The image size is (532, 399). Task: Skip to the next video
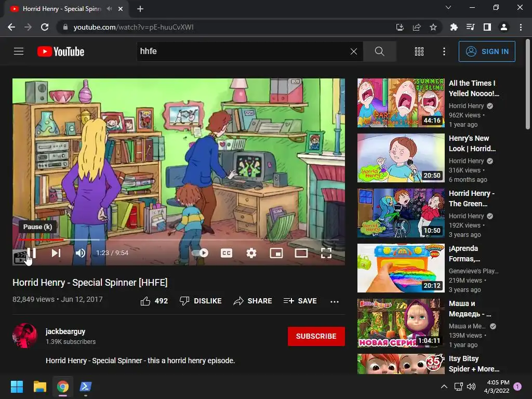pos(56,253)
